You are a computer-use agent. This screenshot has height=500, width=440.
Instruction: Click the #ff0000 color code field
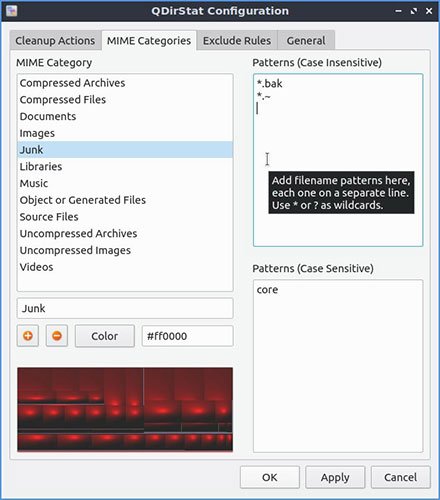click(187, 336)
